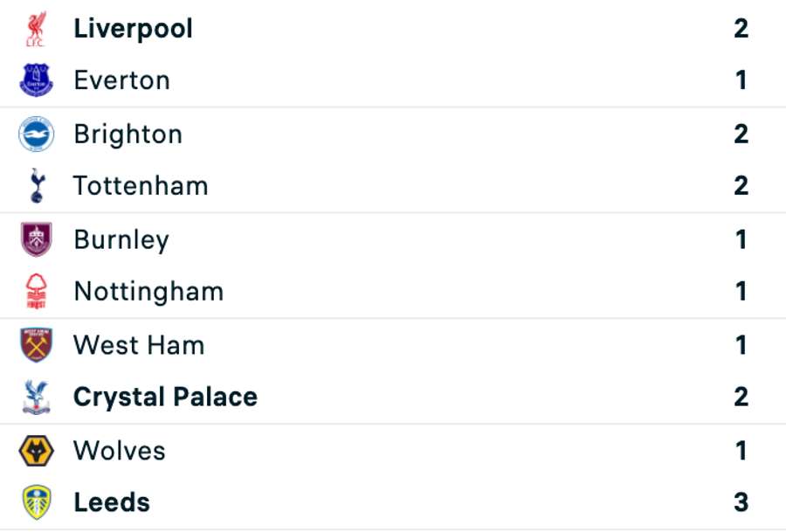Screen dimensions: 786x532
Task: Click Liverpool's score of 2
Action: click(741, 28)
